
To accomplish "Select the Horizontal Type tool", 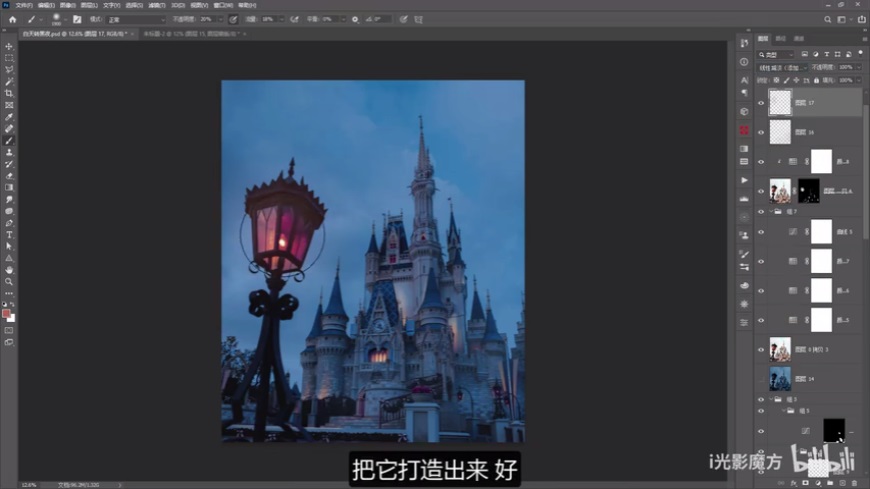I will 9,235.
